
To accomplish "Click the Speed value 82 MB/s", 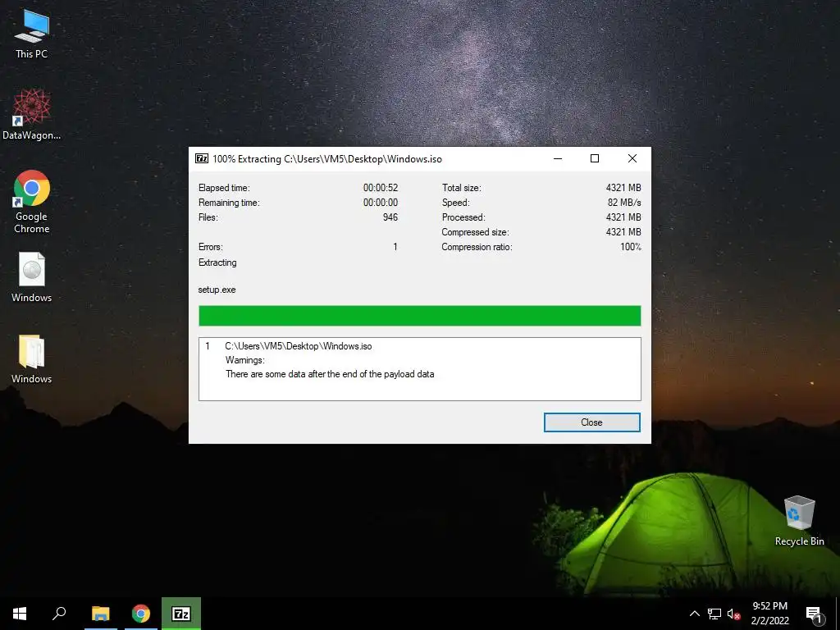I will coord(624,203).
